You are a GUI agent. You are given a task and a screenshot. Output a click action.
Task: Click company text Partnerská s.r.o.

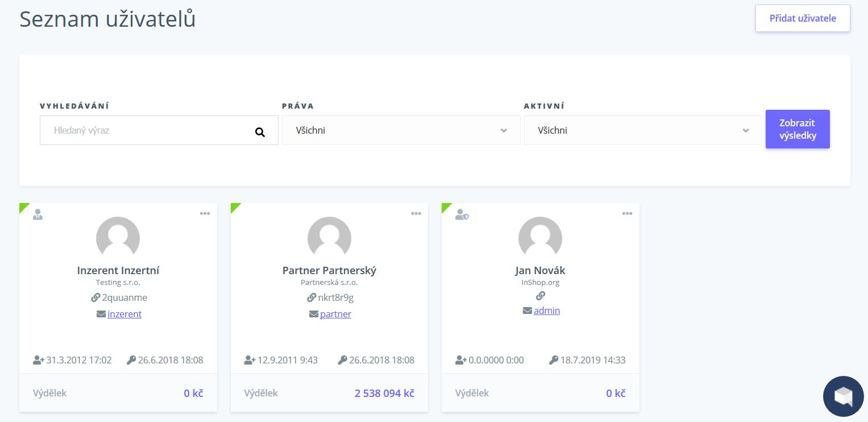329,282
